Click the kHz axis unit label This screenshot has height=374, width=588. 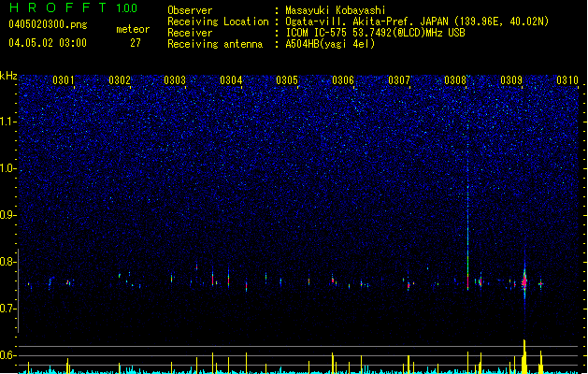click(x=8, y=76)
